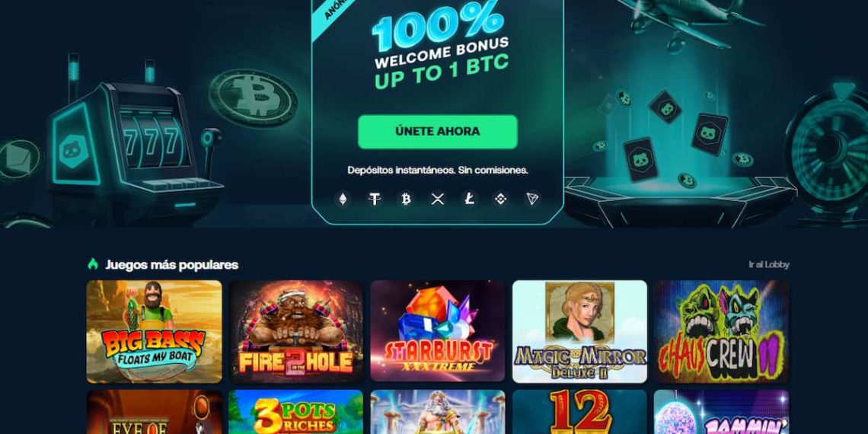868x434 pixels.
Task: Click the XRP crypto icon
Action: point(438,199)
